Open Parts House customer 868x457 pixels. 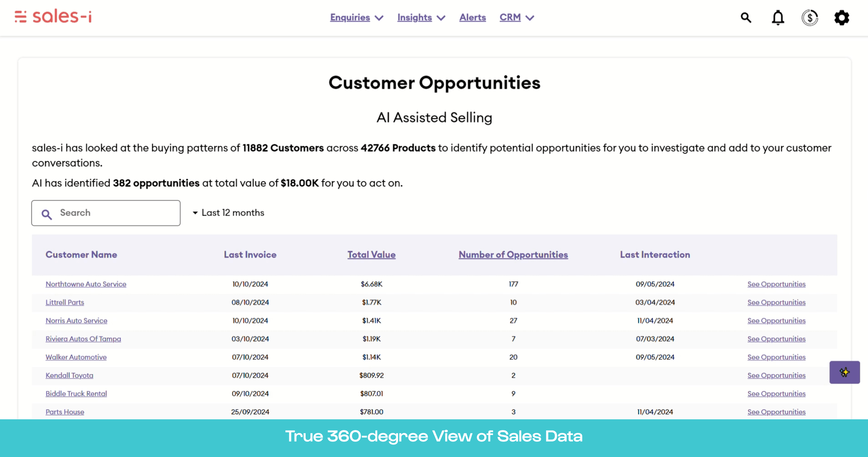(65, 411)
